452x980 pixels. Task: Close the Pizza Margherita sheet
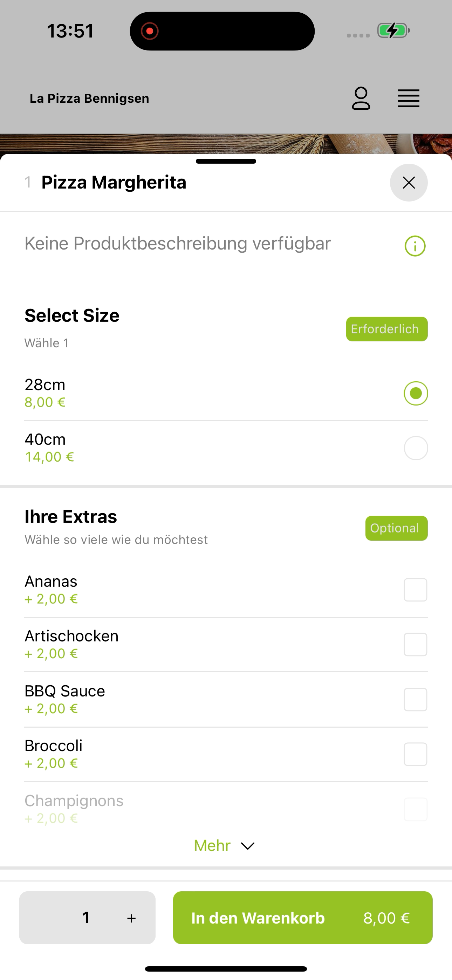pyautogui.click(x=409, y=183)
